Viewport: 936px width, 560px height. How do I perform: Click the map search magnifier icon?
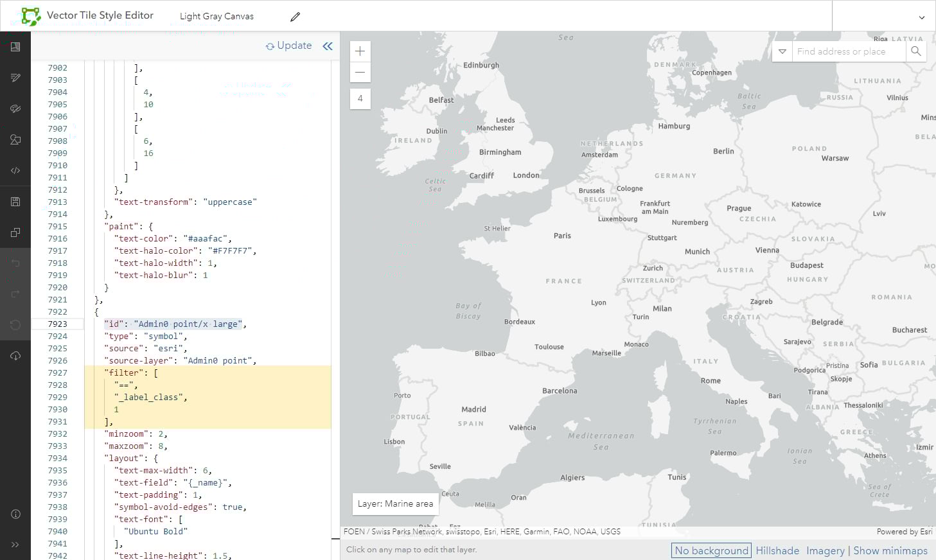[915, 51]
